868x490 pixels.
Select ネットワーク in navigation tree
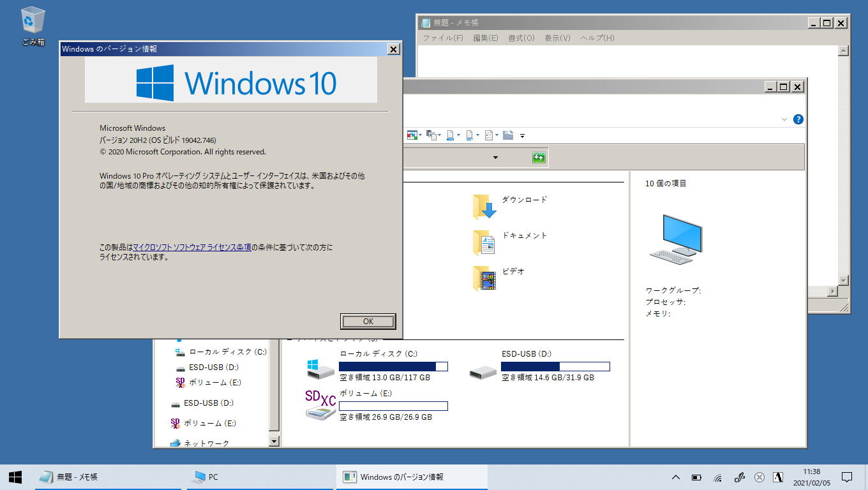pyautogui.click(x=199, y=443)
